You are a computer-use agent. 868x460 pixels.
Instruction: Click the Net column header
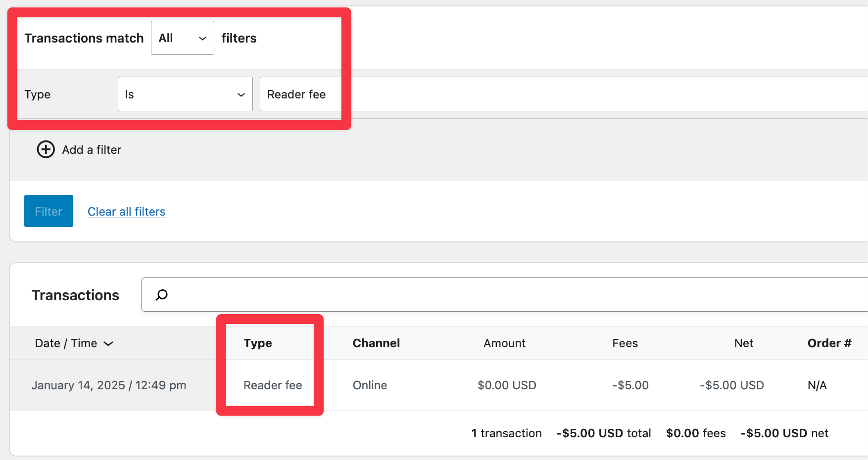(x=744, y=343)
